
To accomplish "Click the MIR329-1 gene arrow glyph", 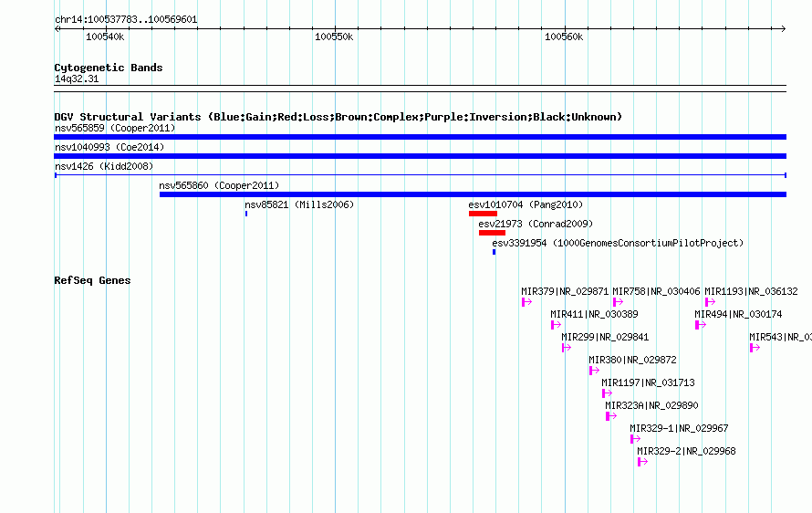I will pos(635,439).
